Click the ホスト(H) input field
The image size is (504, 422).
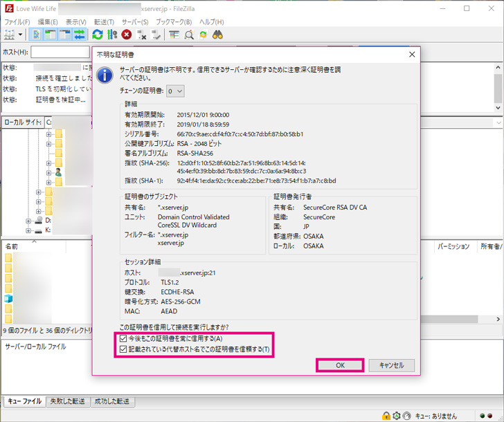[x=60, y=52]
